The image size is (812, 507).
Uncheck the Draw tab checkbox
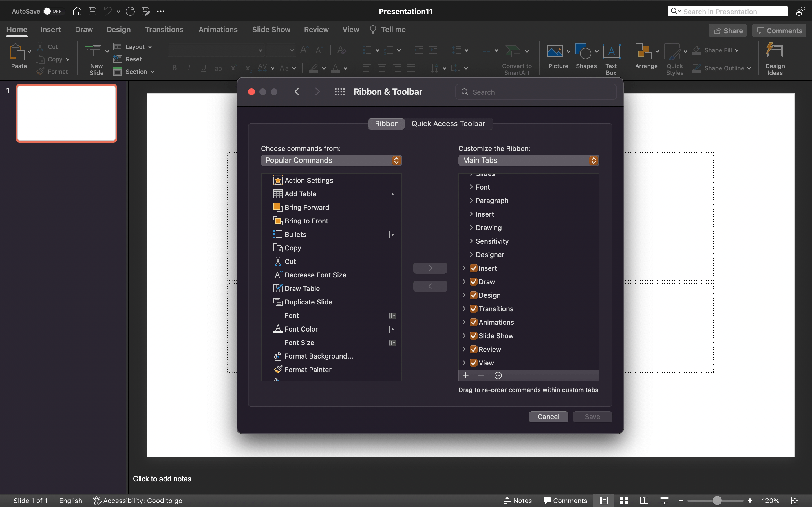coord(473,282)
